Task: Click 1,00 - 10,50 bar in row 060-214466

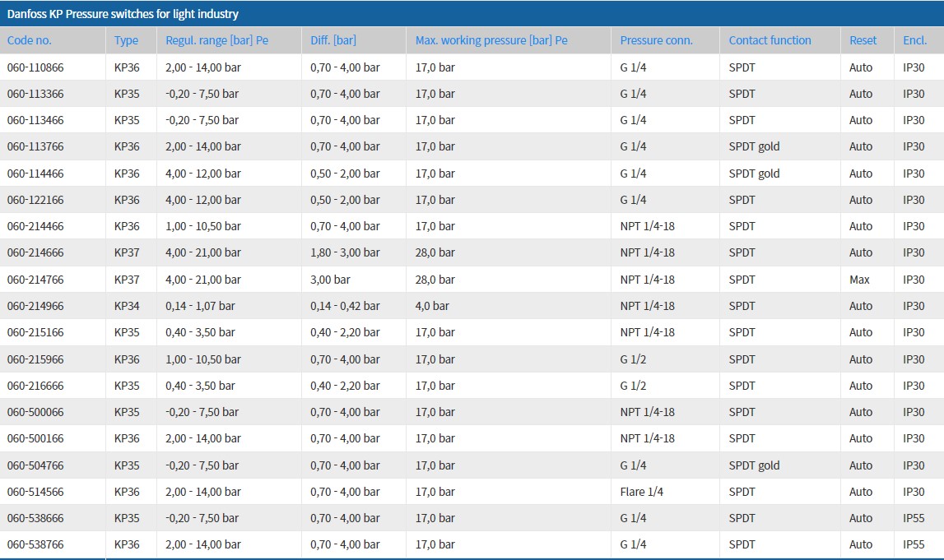Action: coord(203,227)
